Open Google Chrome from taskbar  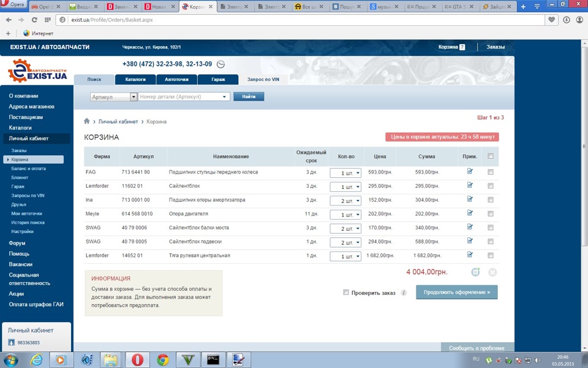[x=163, y=360]
